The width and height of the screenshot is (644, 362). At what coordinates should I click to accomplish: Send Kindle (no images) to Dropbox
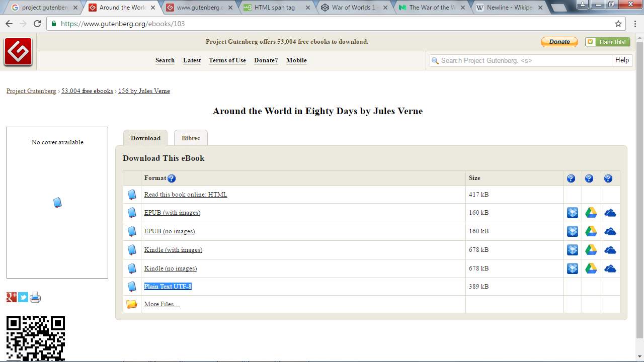[573, 268]
